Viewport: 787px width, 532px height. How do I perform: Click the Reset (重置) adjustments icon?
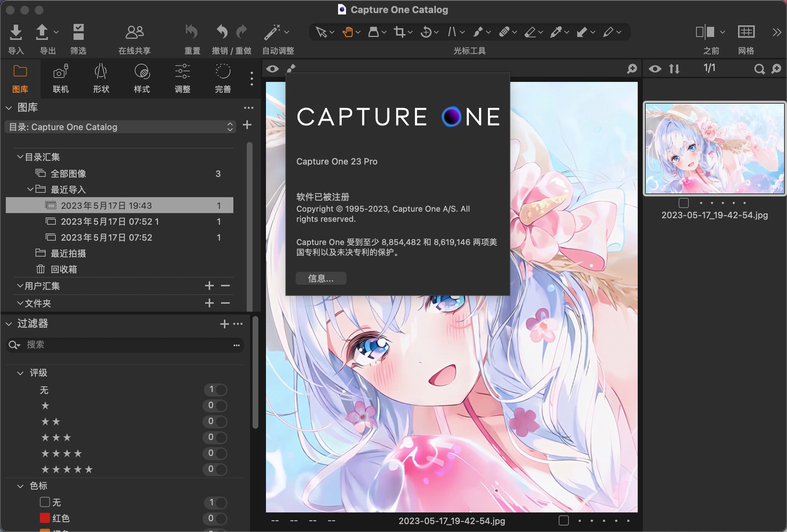click(192, 32)
